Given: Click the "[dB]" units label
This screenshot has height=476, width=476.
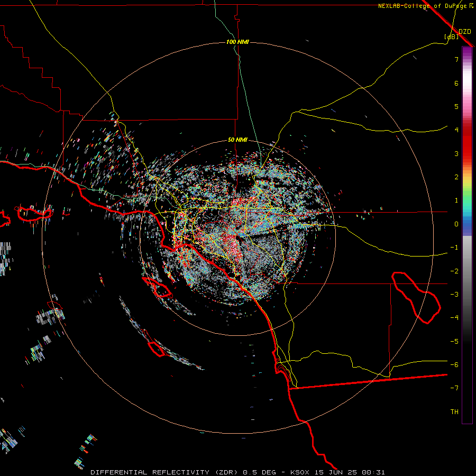Looking at the screenshot, I should (x=452, y=36).
